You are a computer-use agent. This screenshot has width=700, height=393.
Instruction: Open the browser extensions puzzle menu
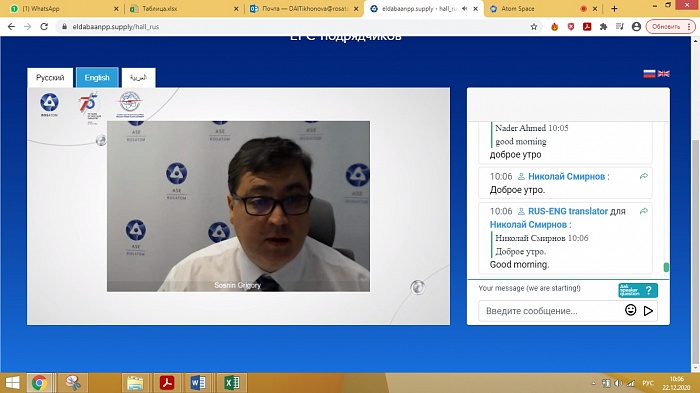pyautogui.click(x=604, y=27)
